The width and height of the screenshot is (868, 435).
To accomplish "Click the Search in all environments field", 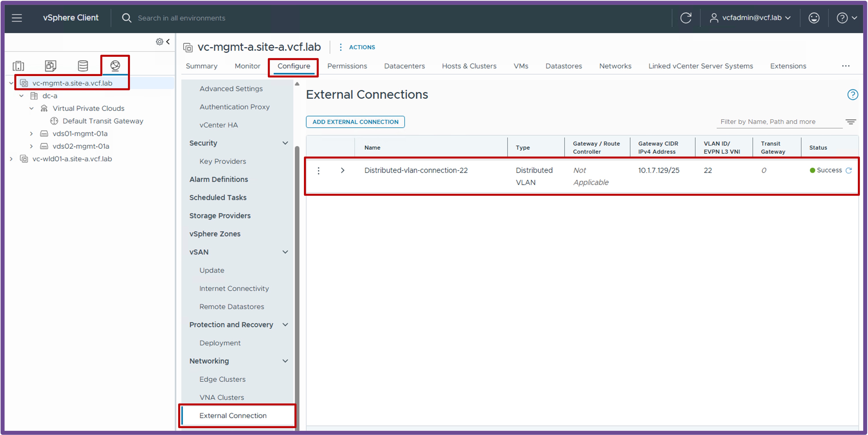I will click(181, 18).
